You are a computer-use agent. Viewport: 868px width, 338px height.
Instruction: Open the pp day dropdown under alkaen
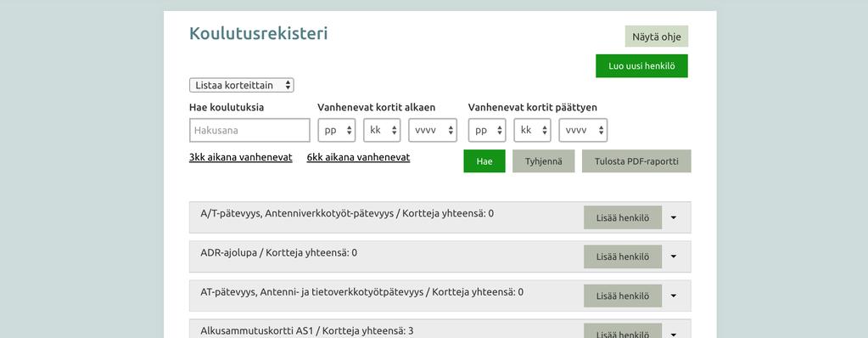pyautogui.click(x=337, y=130)
